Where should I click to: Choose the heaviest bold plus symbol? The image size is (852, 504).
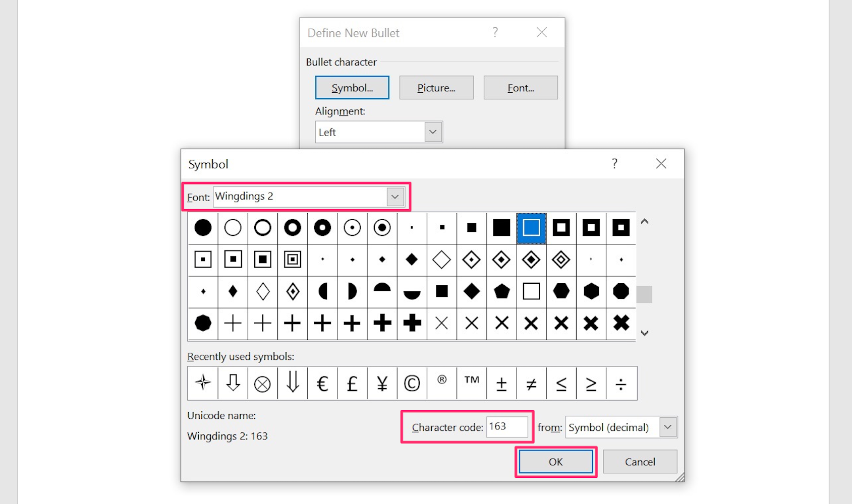tap(412, 323)
